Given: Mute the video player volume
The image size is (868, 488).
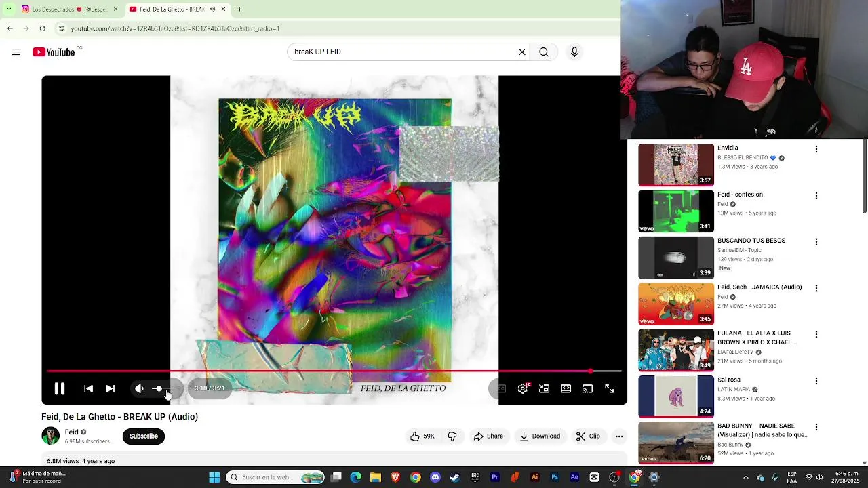Looking at the screenshot, I should 139,388.
